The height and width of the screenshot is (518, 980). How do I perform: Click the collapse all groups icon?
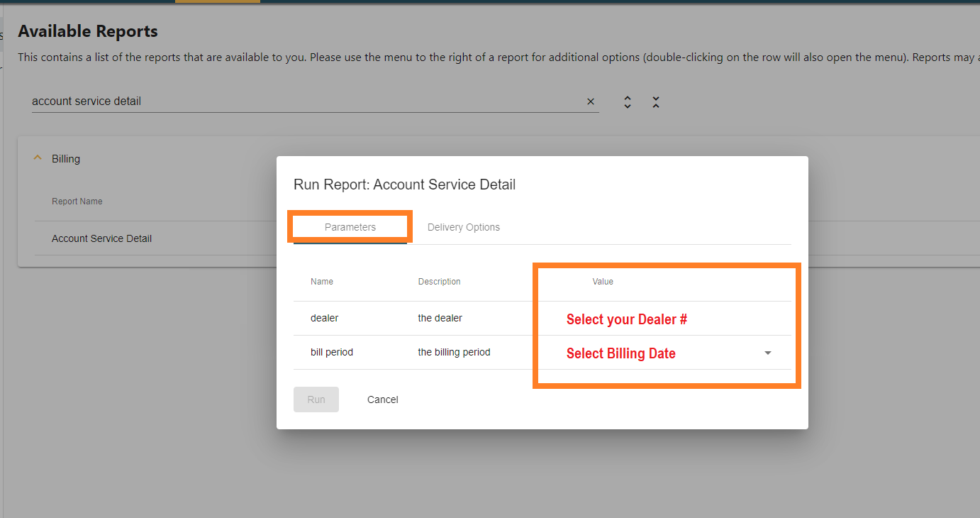[656, 102]
